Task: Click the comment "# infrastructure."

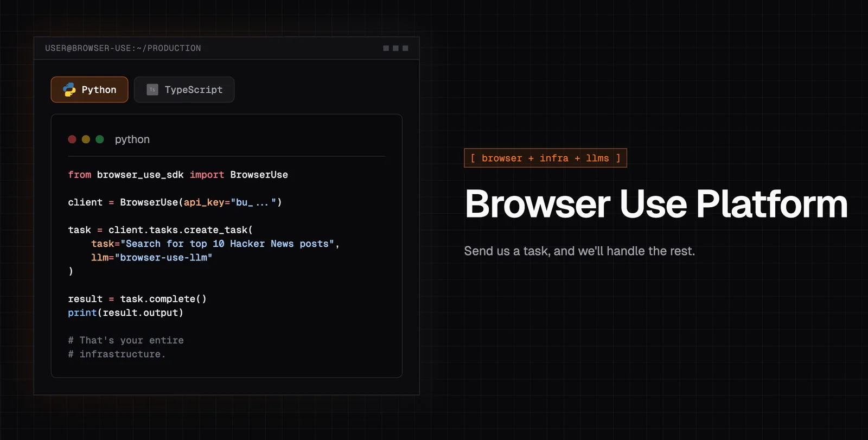Action: [117, 354]
